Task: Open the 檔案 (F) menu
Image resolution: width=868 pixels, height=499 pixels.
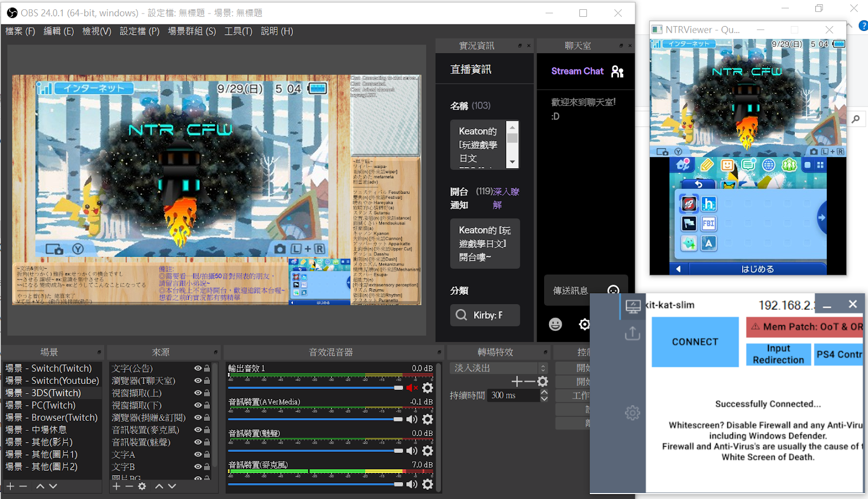Action: point(20,31)
